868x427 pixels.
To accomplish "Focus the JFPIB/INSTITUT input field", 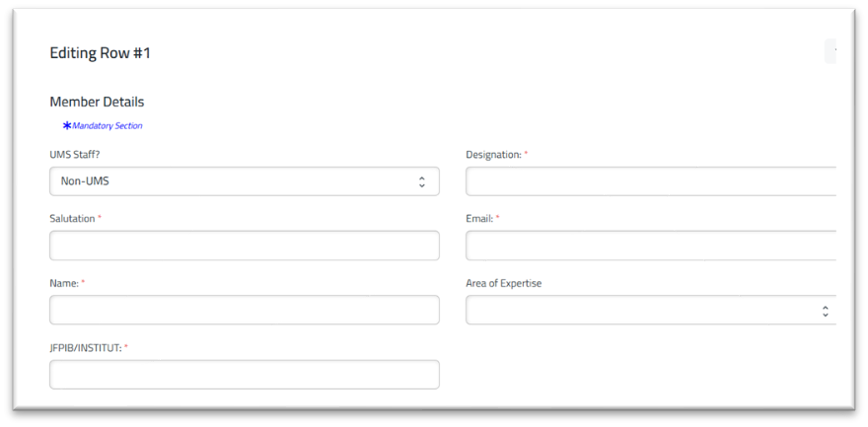I will coord(245,375).
